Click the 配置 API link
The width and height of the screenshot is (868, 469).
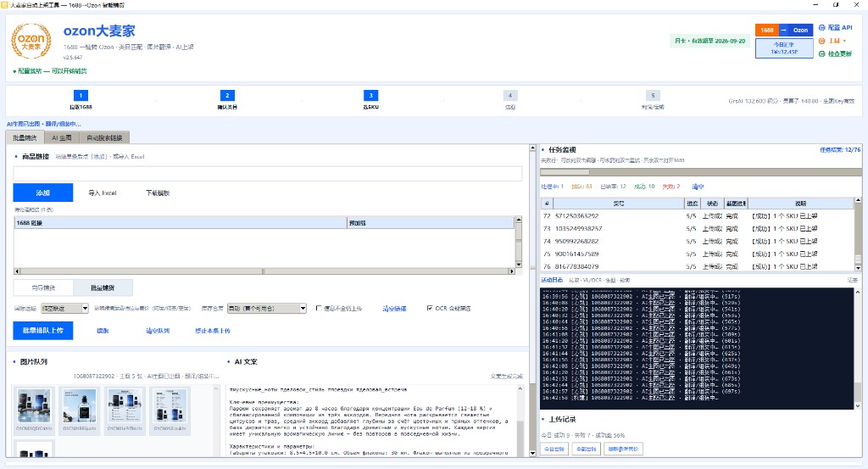[x=840, y=28]
